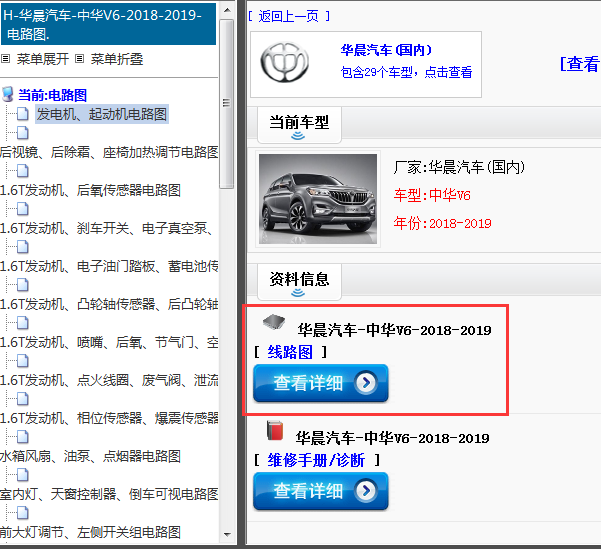
Task: Click the 菜单展开 expand-all icon
Action: (5, 59)
